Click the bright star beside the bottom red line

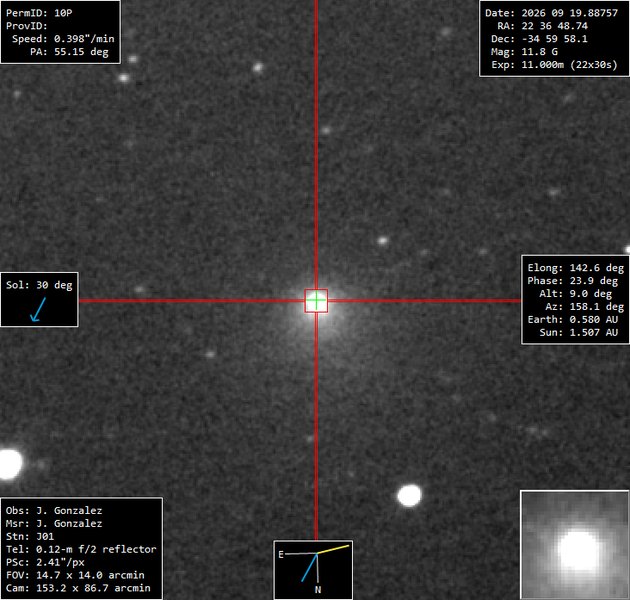(x=409, y=495)
